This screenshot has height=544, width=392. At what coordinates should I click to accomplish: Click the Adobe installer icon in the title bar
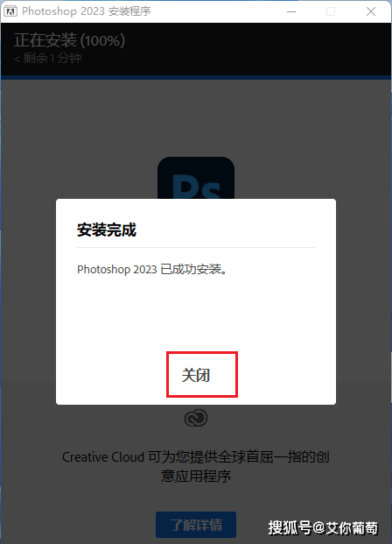[x=10, y=11]
